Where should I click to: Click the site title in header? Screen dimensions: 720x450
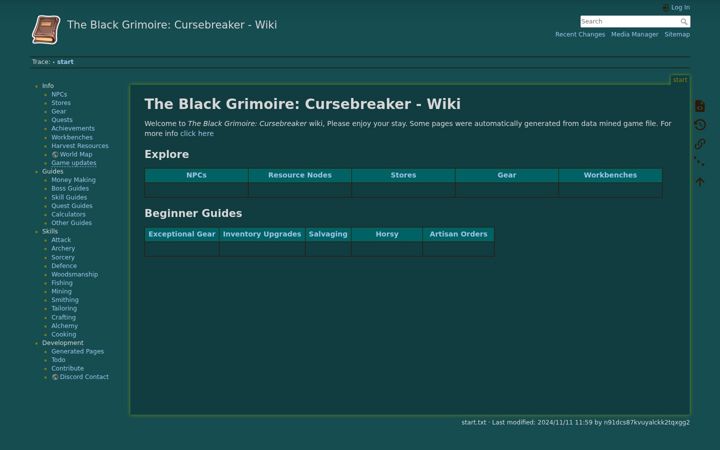172,25
